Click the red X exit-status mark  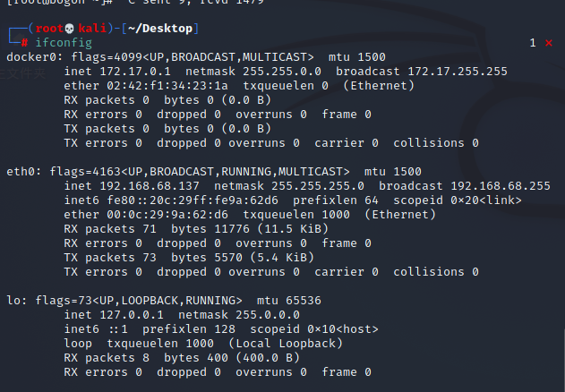pyautogui.click(x=549, y=43)
